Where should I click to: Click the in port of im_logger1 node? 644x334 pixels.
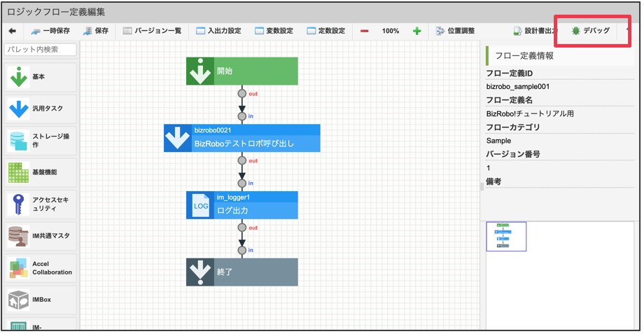point(242,183)
